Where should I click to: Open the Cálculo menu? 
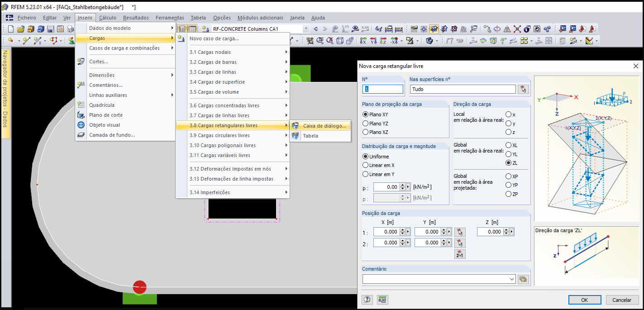click(x=107, y=18)
